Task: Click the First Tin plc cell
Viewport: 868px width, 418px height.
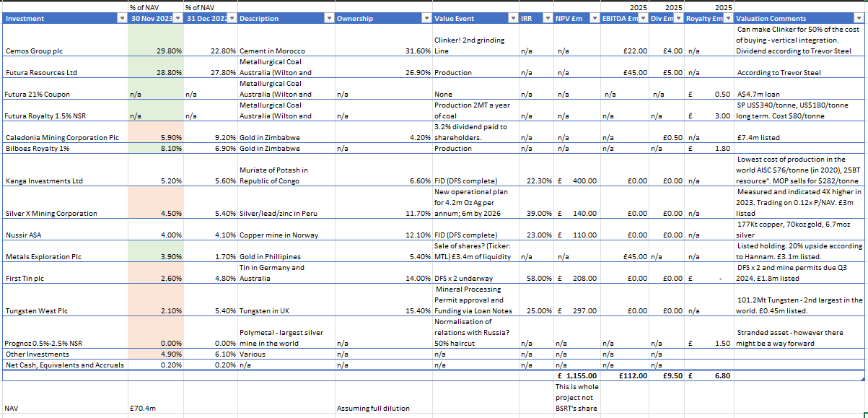Action: click(65, 273)
